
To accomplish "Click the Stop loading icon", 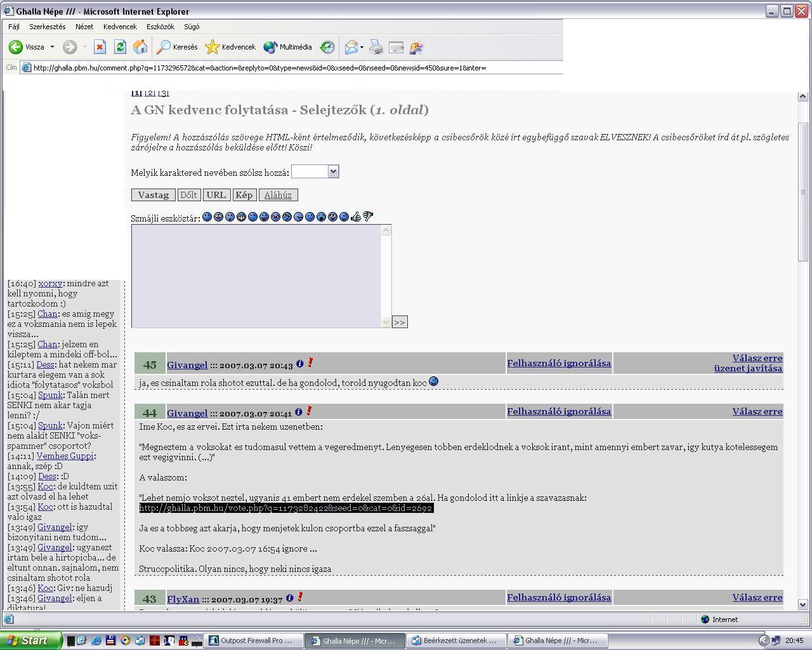I will 100,47.
